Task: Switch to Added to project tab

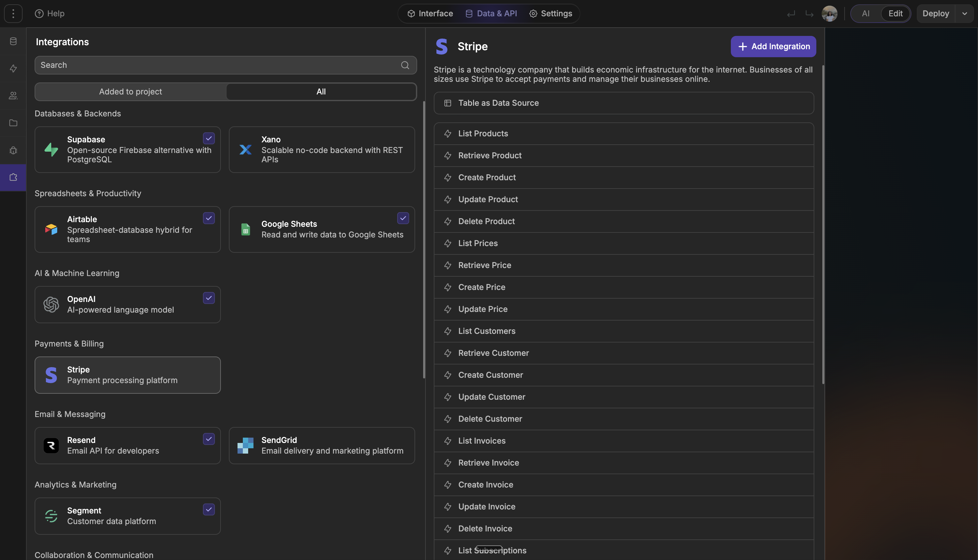Action: (x=130, y=92)
